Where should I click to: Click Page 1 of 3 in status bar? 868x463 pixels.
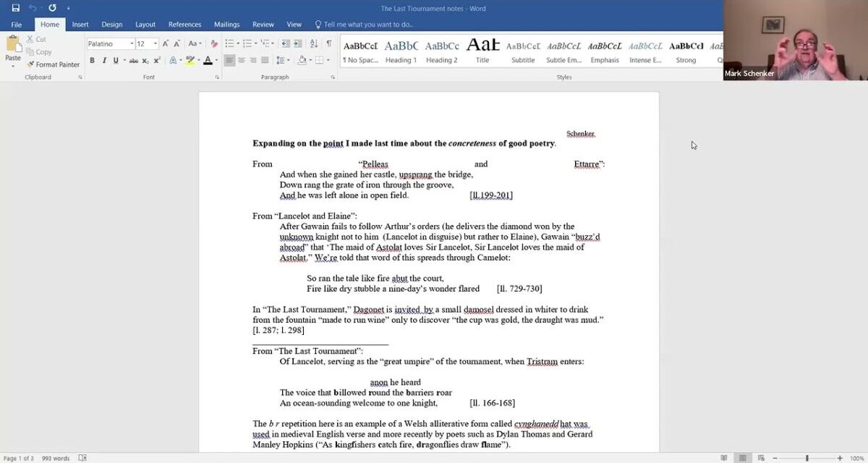18,458
